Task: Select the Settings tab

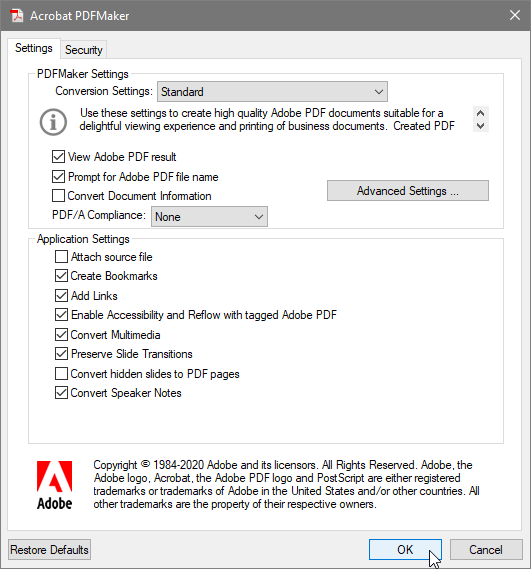Action: point(34,48)
